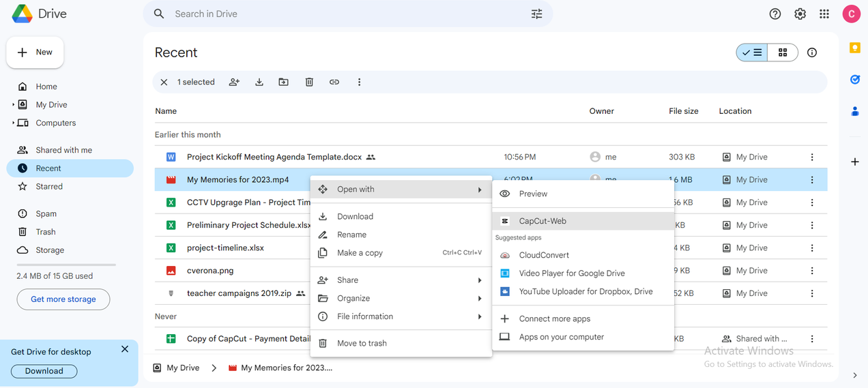The image size is (868, 388).
Task: Go to Home in sidebar
Action: click(70, 87)
